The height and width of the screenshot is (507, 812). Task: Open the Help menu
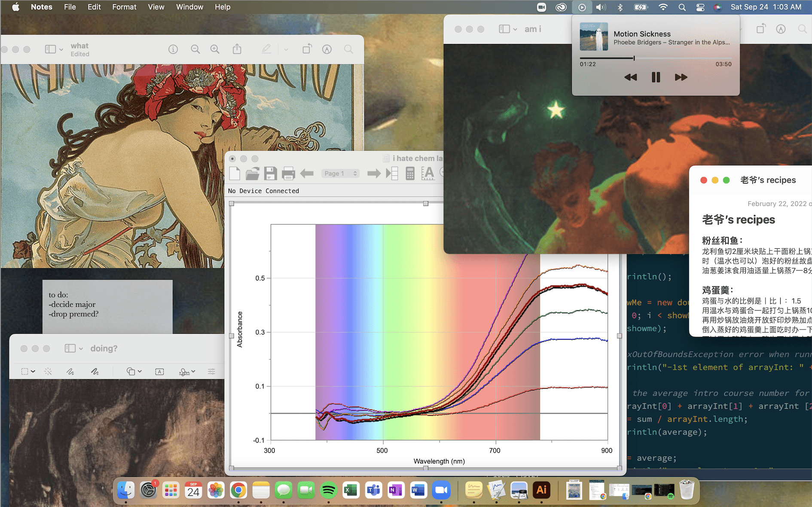coord(223,7)
